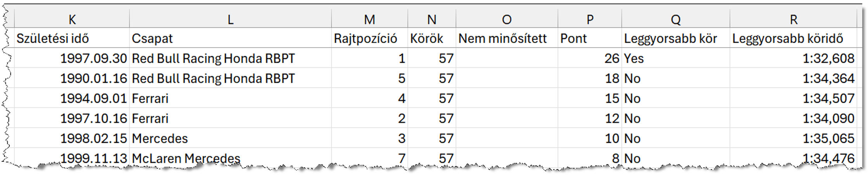868x175 pixels.
Task: Select the Leggyorsabb köridő header cell
Action: coord(793,38)
